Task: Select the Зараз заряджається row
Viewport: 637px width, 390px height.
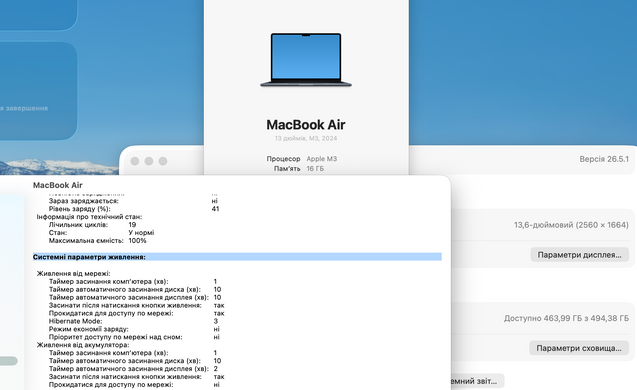Action: coord(133,201)
